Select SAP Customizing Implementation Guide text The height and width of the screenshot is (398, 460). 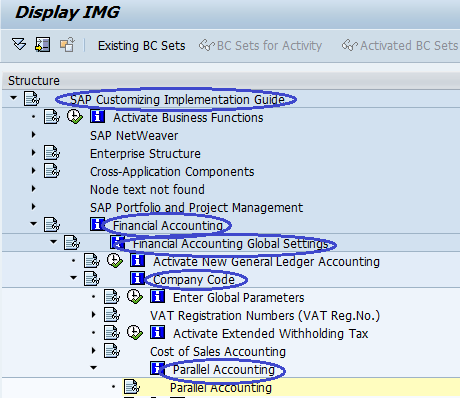tap(177, 100)
